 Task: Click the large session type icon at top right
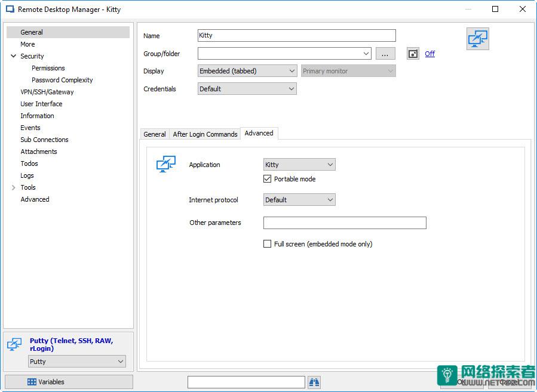point(477,39)
